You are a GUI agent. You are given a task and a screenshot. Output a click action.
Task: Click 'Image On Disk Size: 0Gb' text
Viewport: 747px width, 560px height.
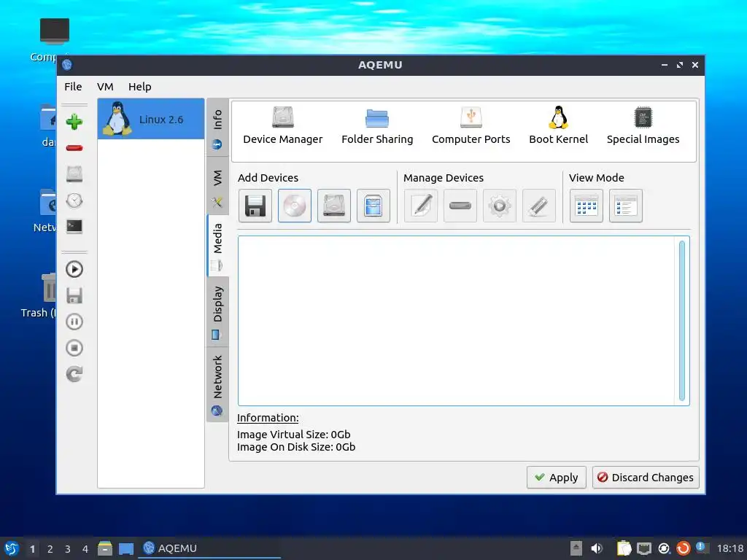296,447
